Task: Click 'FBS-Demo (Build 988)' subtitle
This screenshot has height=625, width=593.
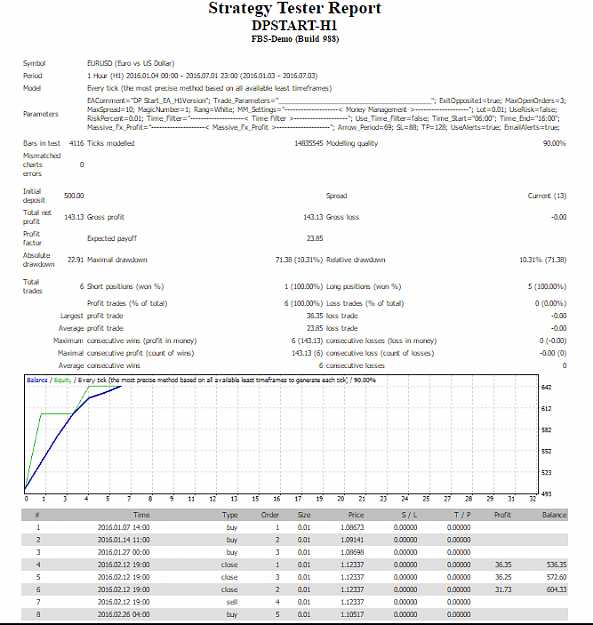Action: point(295,39)
